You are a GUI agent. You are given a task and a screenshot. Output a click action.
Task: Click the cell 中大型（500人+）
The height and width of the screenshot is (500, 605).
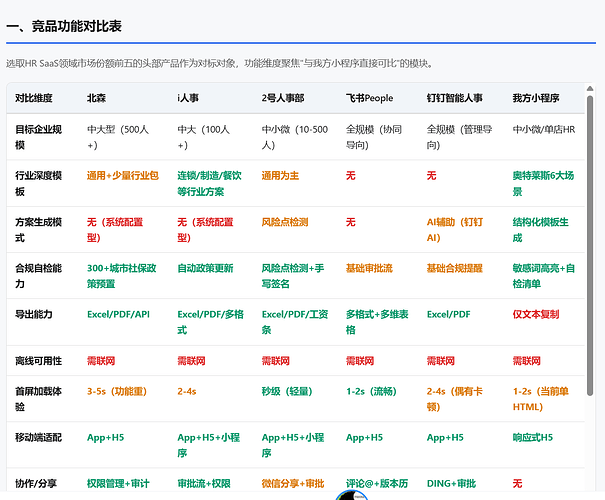[x=118, y=137]
